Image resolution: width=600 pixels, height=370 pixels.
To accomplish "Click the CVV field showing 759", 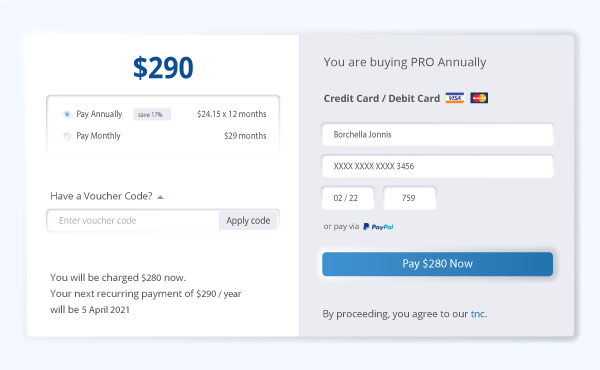I will [x=410, y=198].
